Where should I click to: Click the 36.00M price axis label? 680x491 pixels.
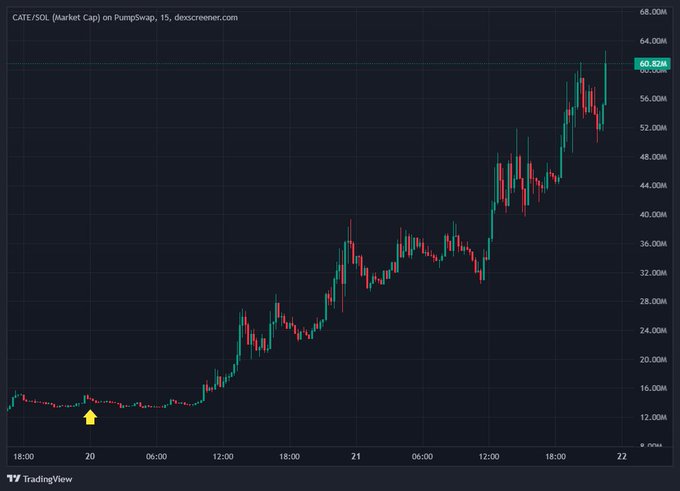point(653,244)
